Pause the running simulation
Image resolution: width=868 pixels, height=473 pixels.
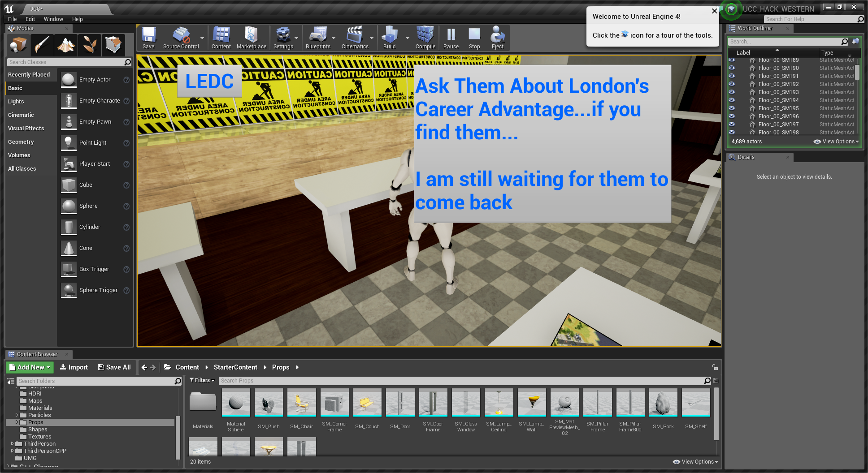pos(451,38)
